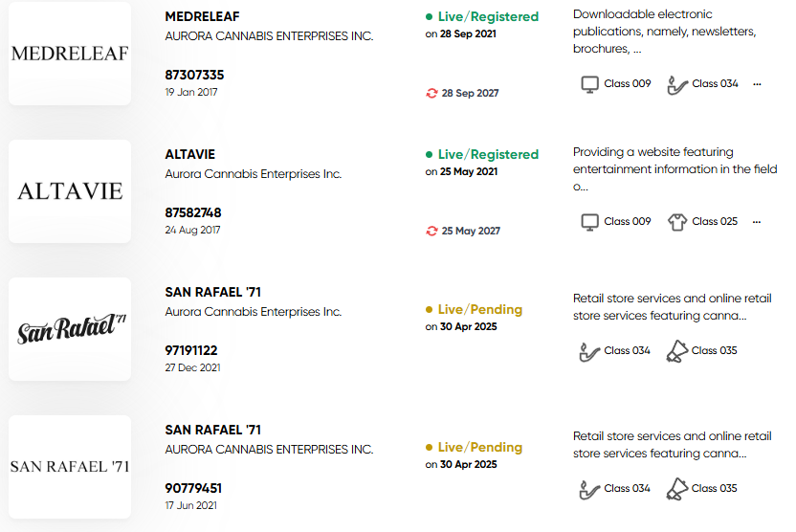Click the Class 009 monitor icon for MEDRELEAF
Screen dimensions: 796x532
(x=589, y=84)
